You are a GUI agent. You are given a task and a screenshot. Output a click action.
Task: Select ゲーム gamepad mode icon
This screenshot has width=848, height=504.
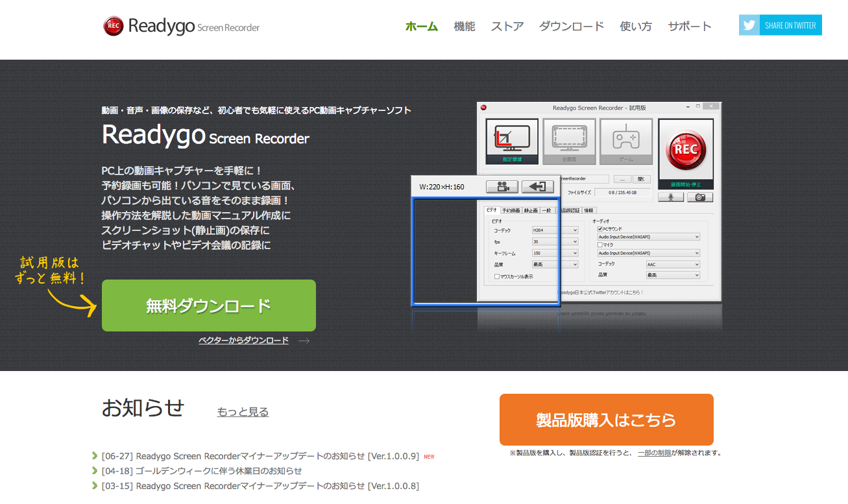click(626, 141)
